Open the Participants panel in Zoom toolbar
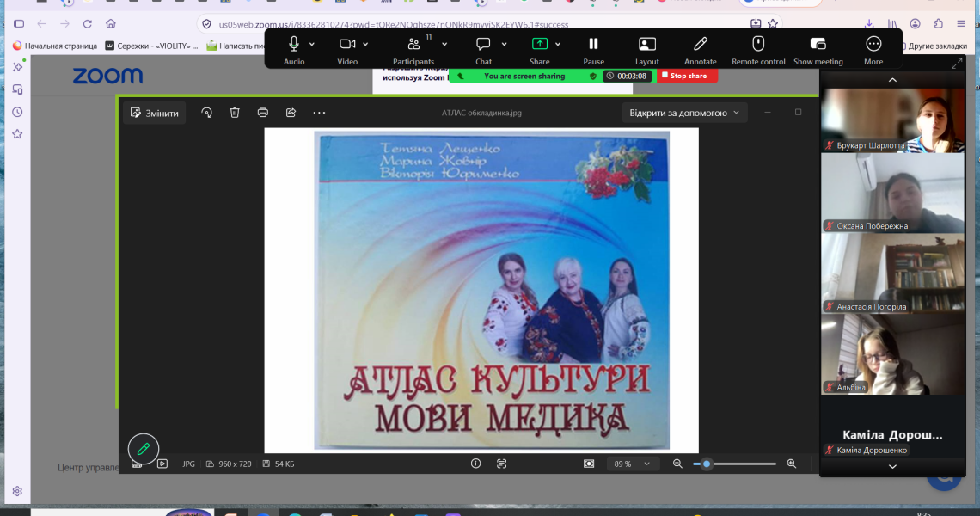 coord(413,44)
